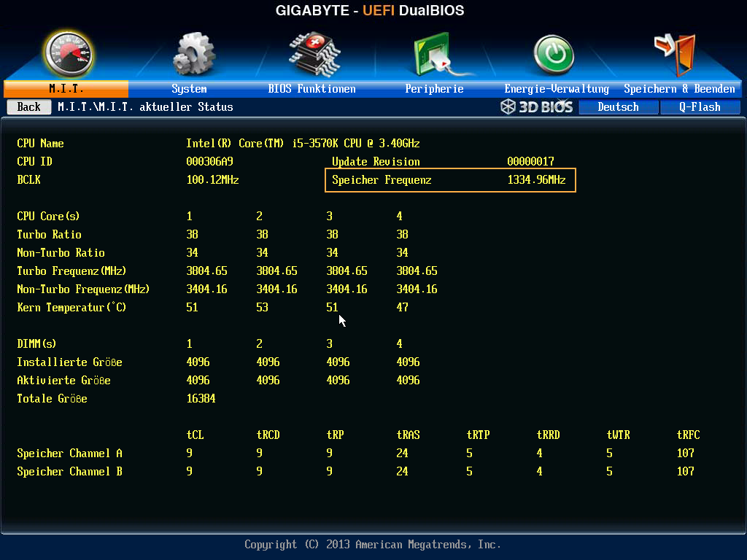This screenshot has height=560, width=747.
Task: Click the 1334.96MHz memory frequency value
Action: [x=536, y=180]
